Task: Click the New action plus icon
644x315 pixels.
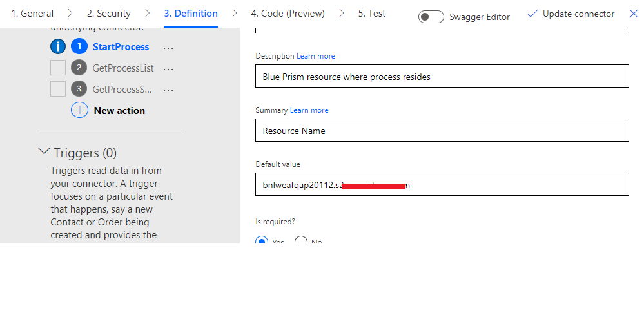Action: (x=79, y=110)
